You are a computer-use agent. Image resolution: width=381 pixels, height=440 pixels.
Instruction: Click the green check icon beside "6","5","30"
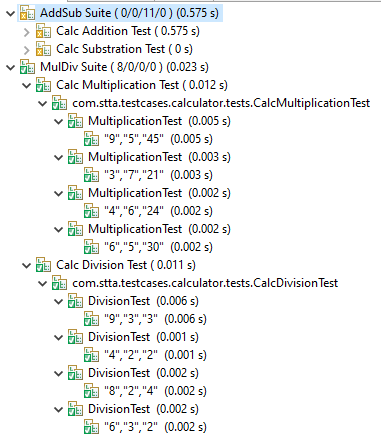coord(91,247)
